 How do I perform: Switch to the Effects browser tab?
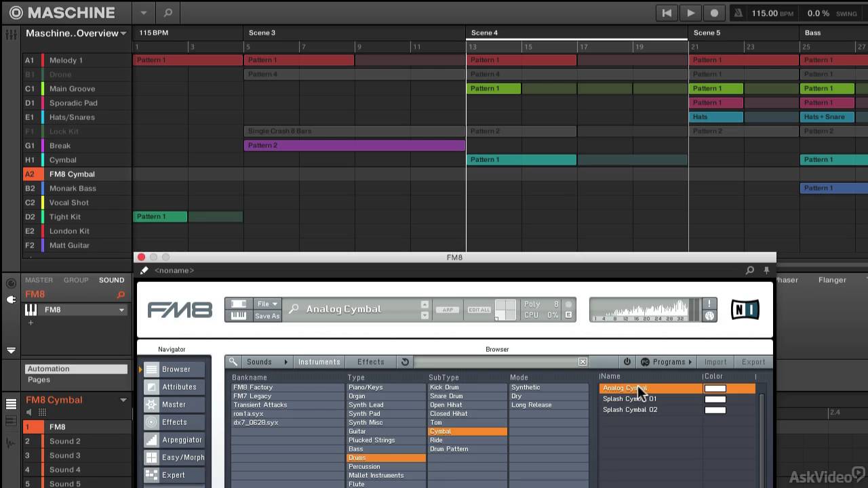(370, 362)
